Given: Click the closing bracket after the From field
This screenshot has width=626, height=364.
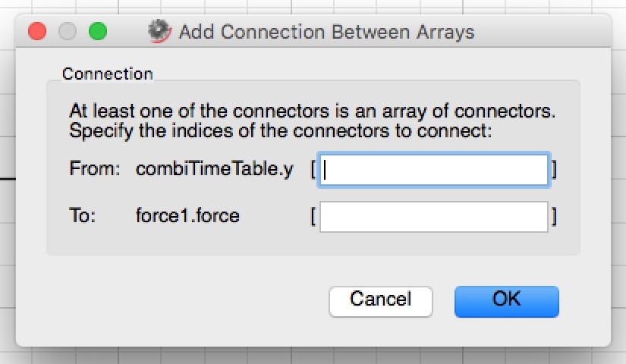Looking at the screenshot, I should tap(554, 169).
